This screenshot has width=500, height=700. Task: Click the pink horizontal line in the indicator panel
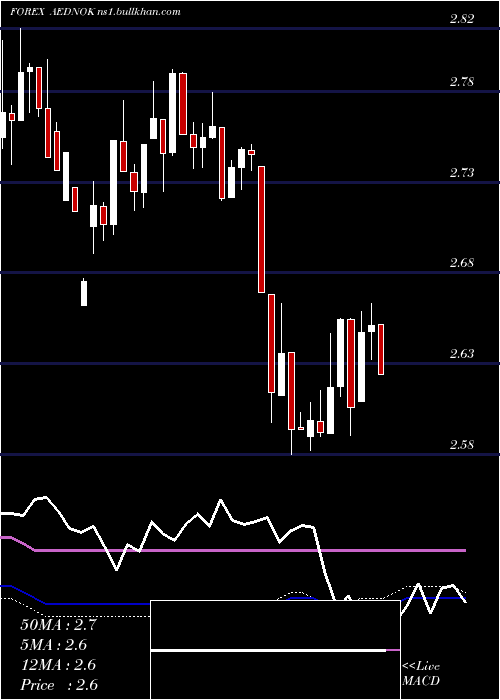(x=250, y=551)
